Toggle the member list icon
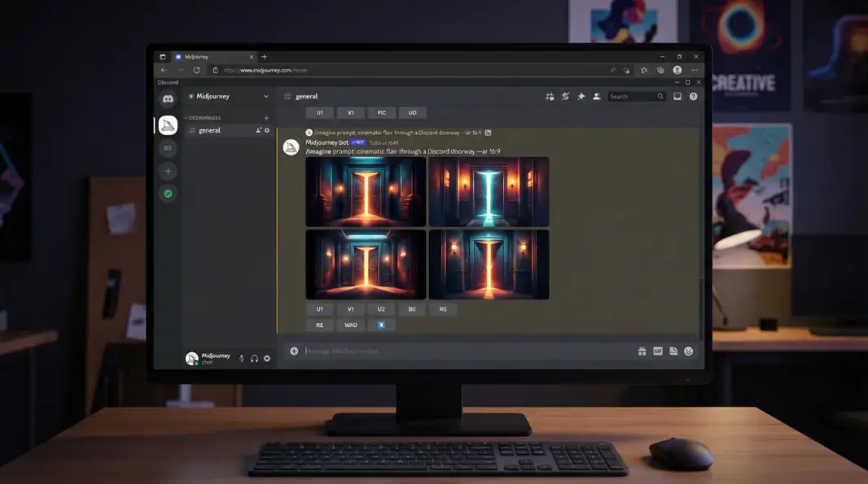Image resolution: width=868 pixels, height=484 pixels. click(x=596, y=97)
